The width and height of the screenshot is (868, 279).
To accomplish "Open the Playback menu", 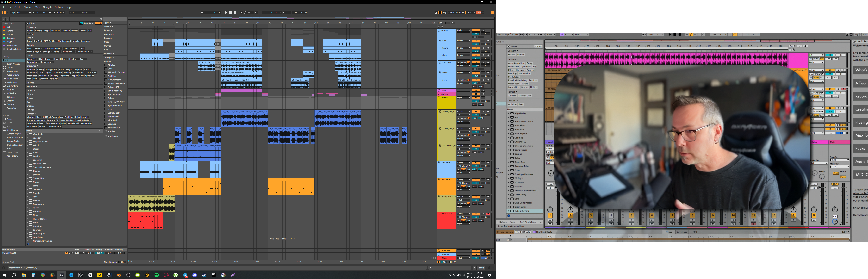I will point(28,7).
